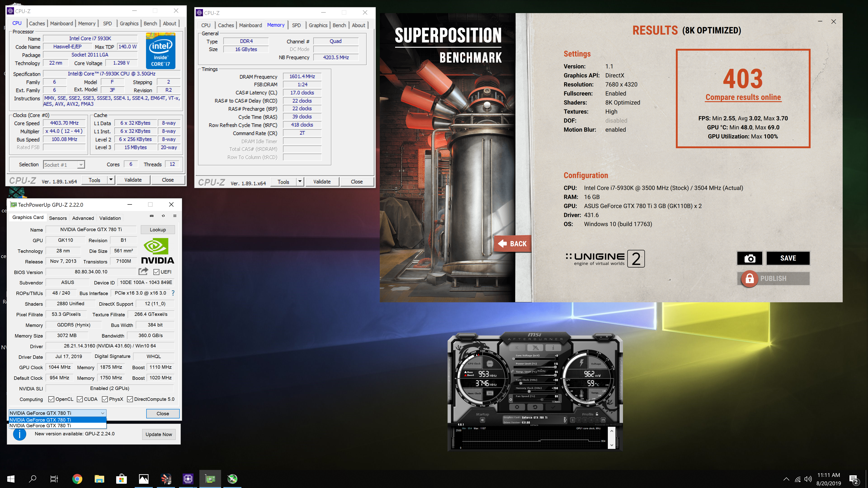Expand Tools dropdown arrow in Memory CPU-Z window
868x488 pixels.
[x=300, y=181]
